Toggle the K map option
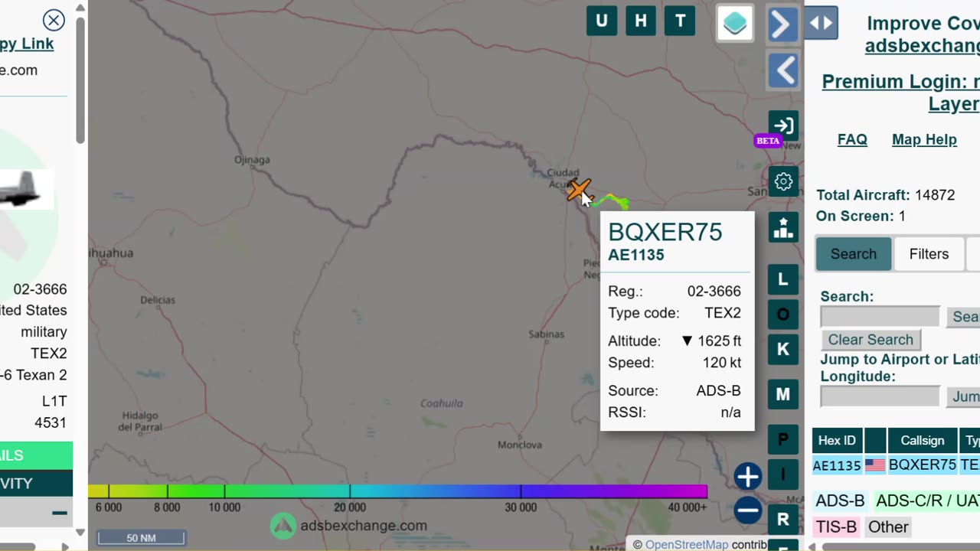Screen dimensions: 980x551 click(783, 350)
